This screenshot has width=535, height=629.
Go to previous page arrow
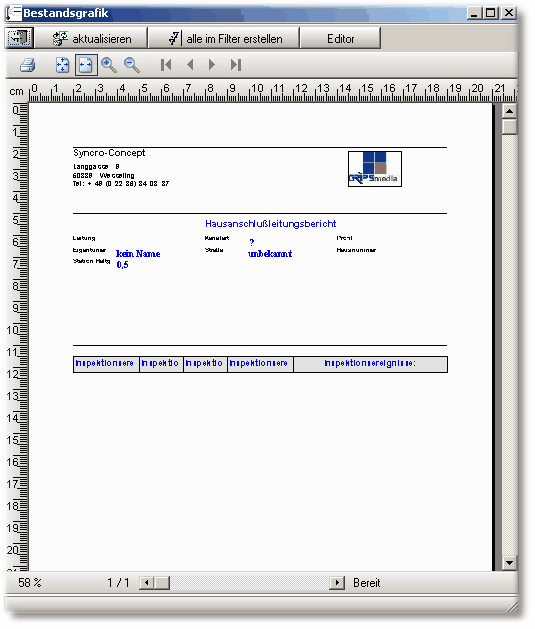190,65
